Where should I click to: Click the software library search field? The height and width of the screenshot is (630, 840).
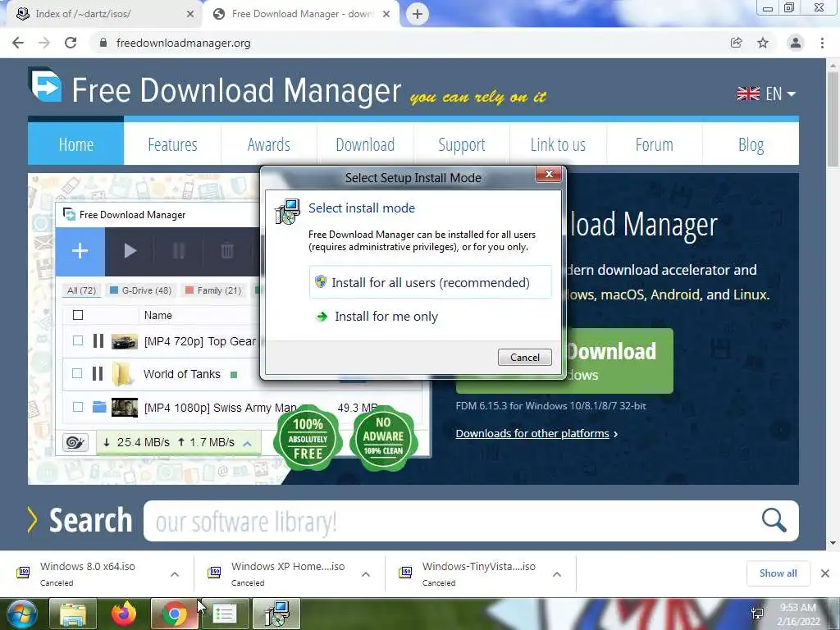[450, 521]
